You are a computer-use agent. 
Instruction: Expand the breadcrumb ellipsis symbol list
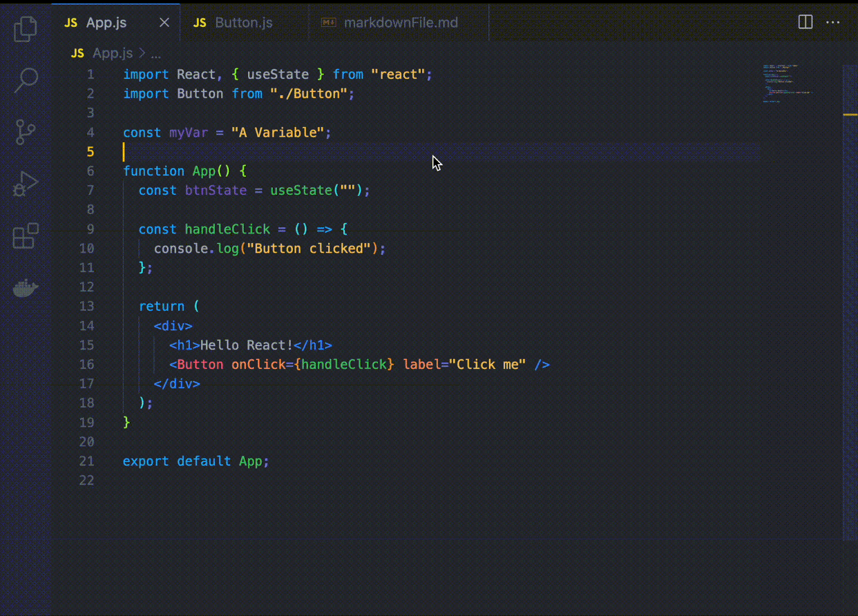(156, 54)
